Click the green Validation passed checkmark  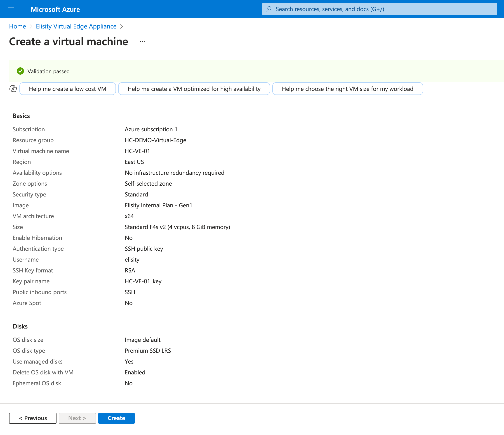(20, 71)
